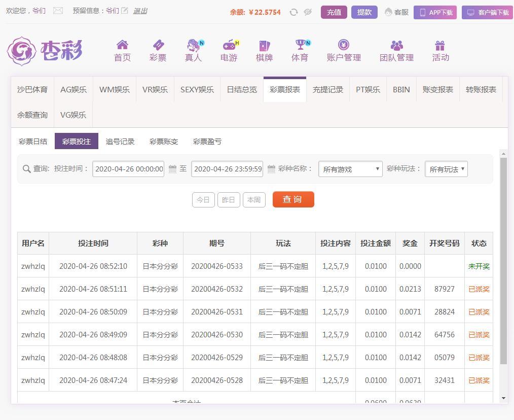
Task: Open the 团队管理 team management menu
Action: 396,51
